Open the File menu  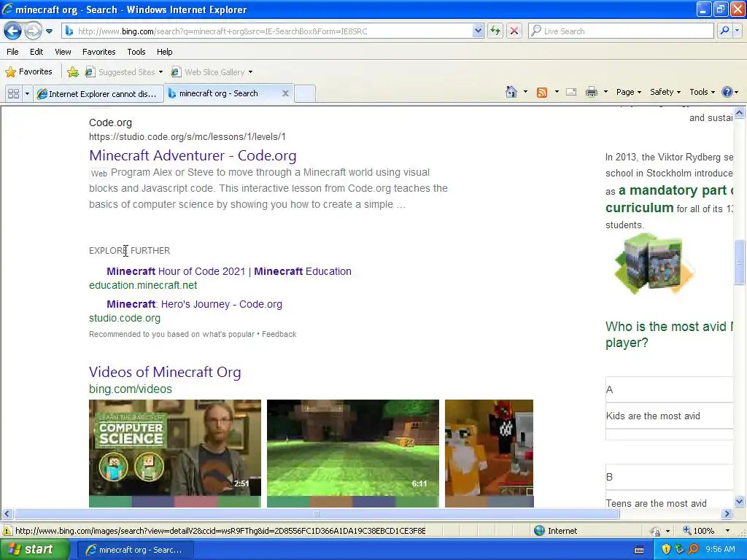(x=13, y=52)
